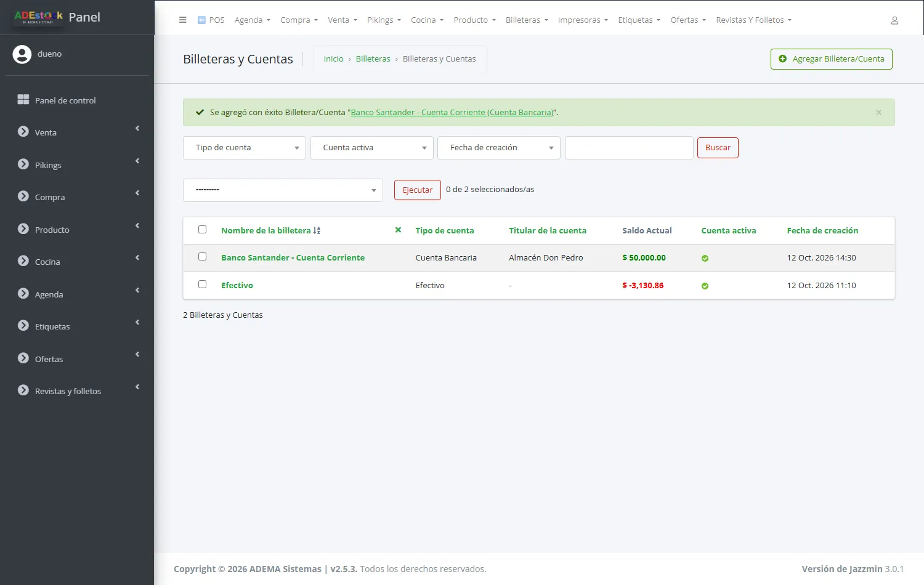Open the bulk action dropdown
The image size is (924, 585).
click(283, 190)
